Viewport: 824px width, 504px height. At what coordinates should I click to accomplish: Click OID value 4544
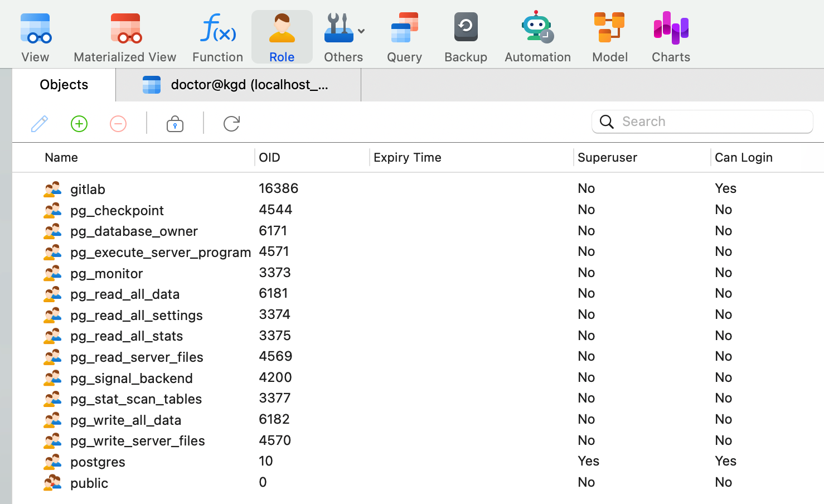[275, 210]
